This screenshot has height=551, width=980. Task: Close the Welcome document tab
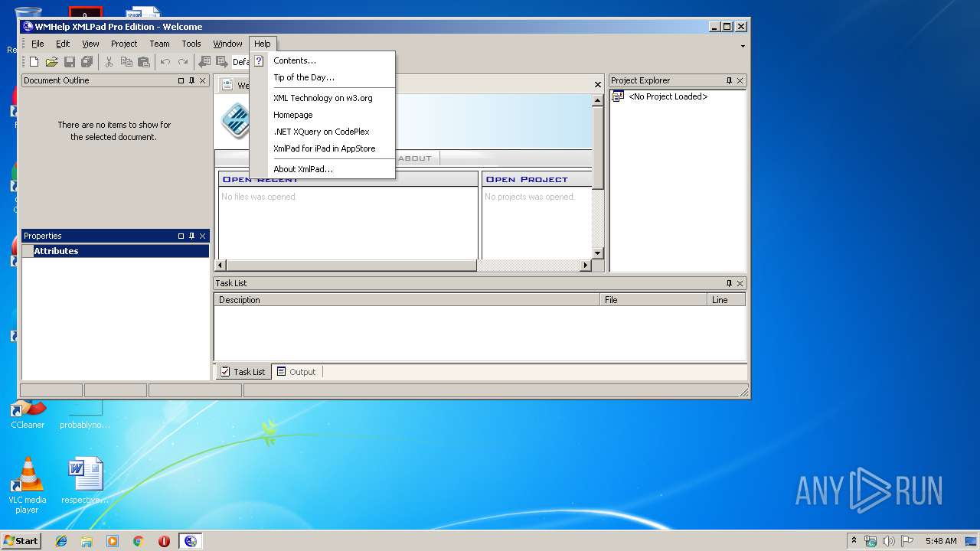[x=598, y=85]
